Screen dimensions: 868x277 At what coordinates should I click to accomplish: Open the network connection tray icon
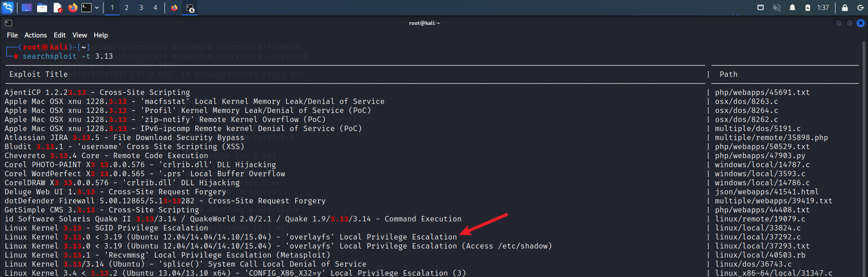click(x=761, y=8)
